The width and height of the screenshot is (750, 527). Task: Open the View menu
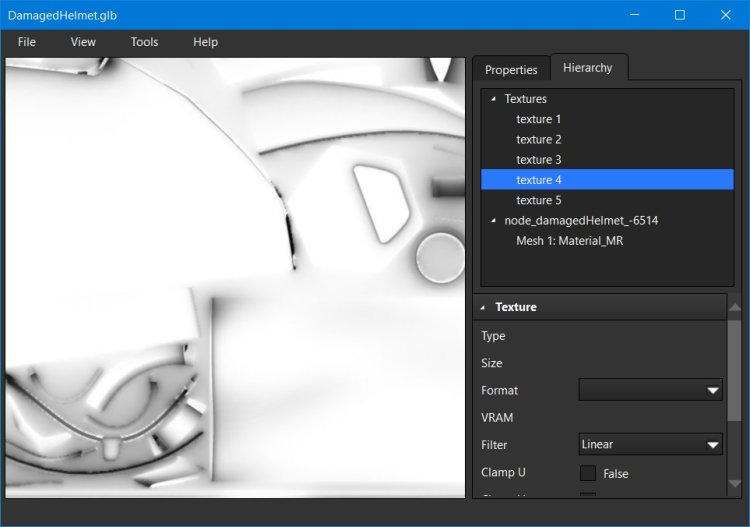tap(83, 42)
